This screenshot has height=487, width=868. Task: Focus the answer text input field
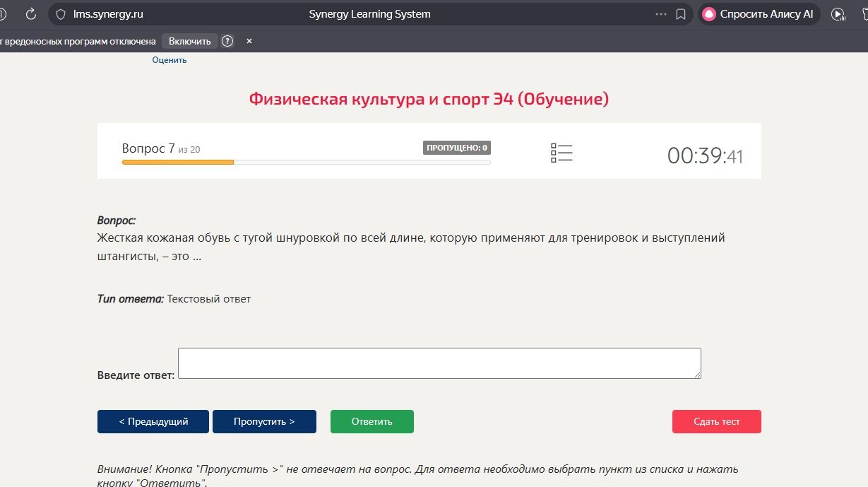439,363
